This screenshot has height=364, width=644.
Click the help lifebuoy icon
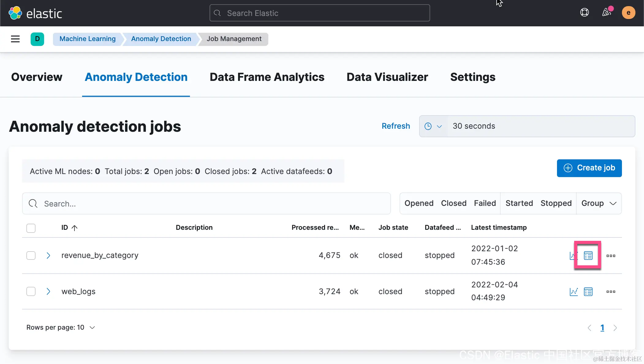click(x=584, y=13)
